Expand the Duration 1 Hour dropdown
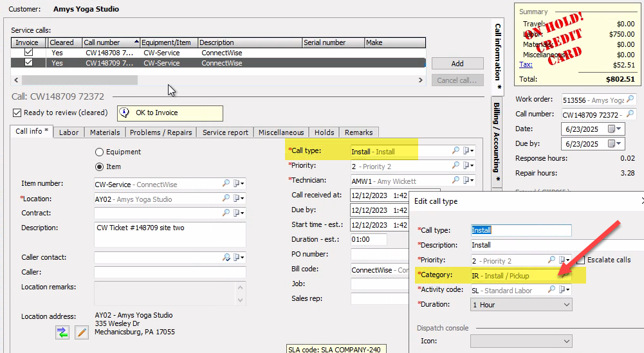The height and width of the screenshot is (353, 644). point(566,305)
